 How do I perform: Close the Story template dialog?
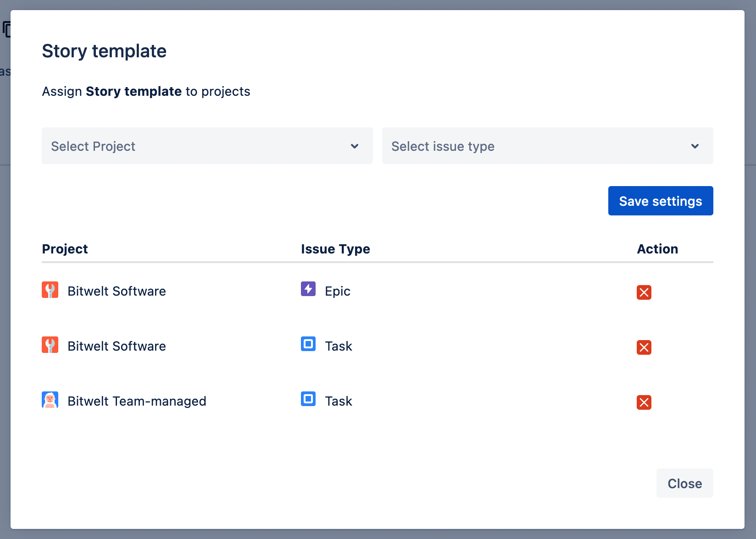tap(684, 483)
